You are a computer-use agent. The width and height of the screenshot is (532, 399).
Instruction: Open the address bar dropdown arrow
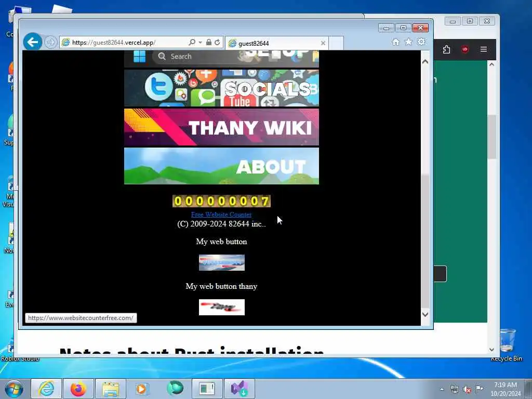(200, 43)
